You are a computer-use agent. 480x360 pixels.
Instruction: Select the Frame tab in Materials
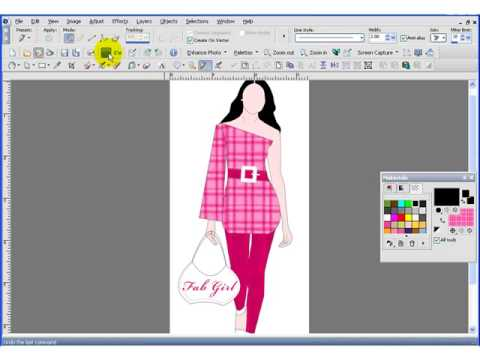[x=389, y=188]
